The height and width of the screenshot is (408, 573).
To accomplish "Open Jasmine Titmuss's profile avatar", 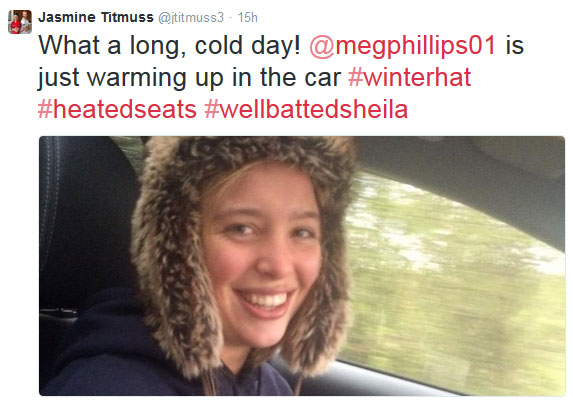I will (x=20, y=22).
